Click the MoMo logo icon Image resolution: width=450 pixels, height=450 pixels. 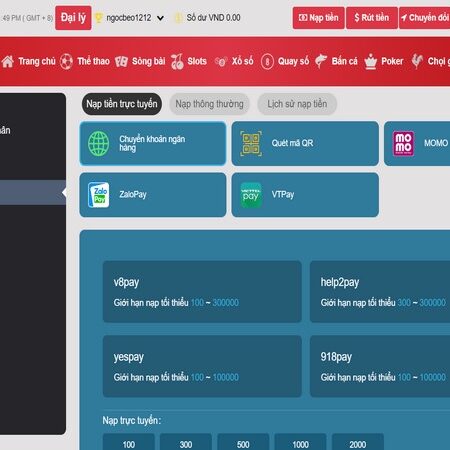403,143
